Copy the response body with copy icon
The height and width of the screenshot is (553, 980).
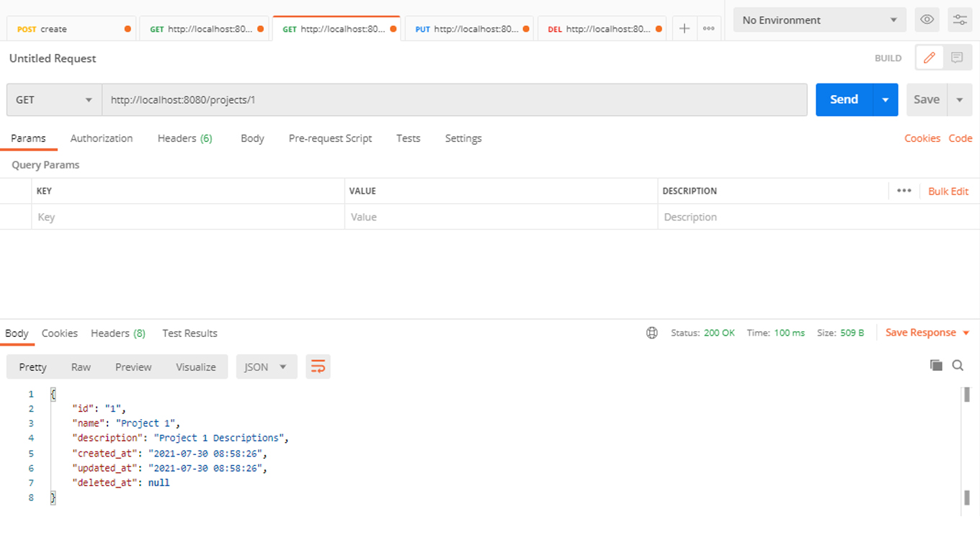(x=936, y=365)
